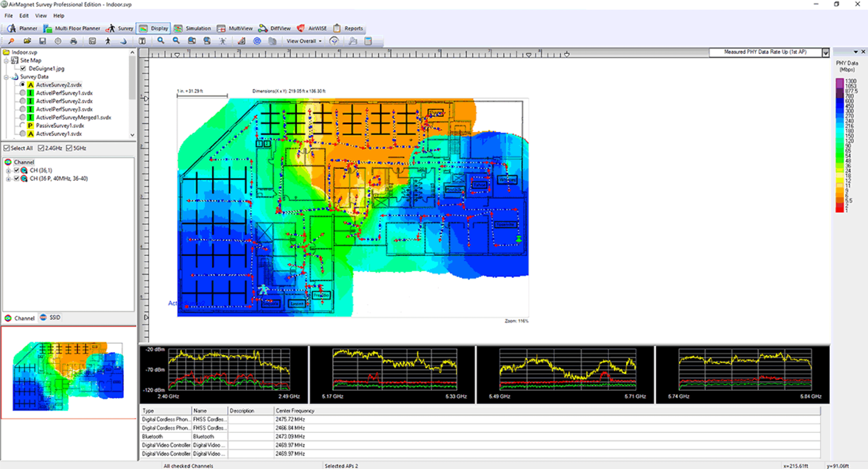Open the Multi Floor Planner
This screenshot has height=469, width=868.
pos(72,28)
